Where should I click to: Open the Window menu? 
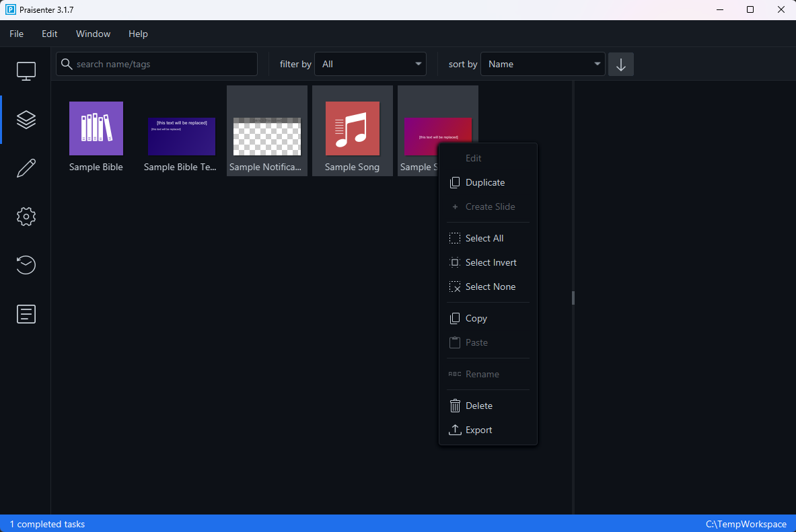(93, 34)
